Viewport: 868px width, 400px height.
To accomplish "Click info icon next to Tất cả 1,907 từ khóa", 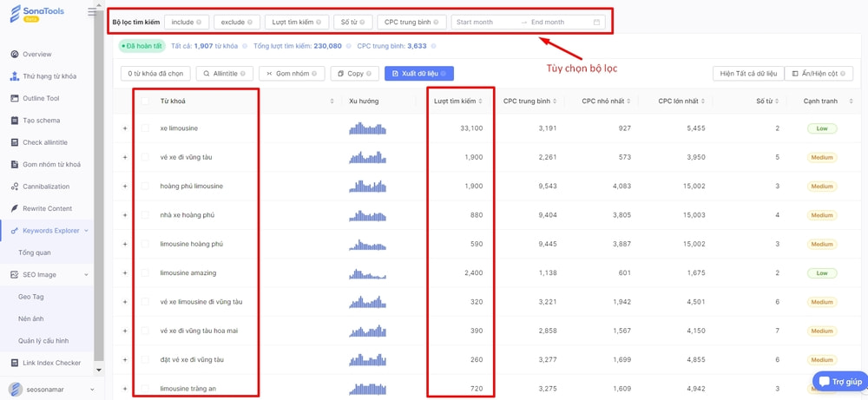I will tap(244, 46).
